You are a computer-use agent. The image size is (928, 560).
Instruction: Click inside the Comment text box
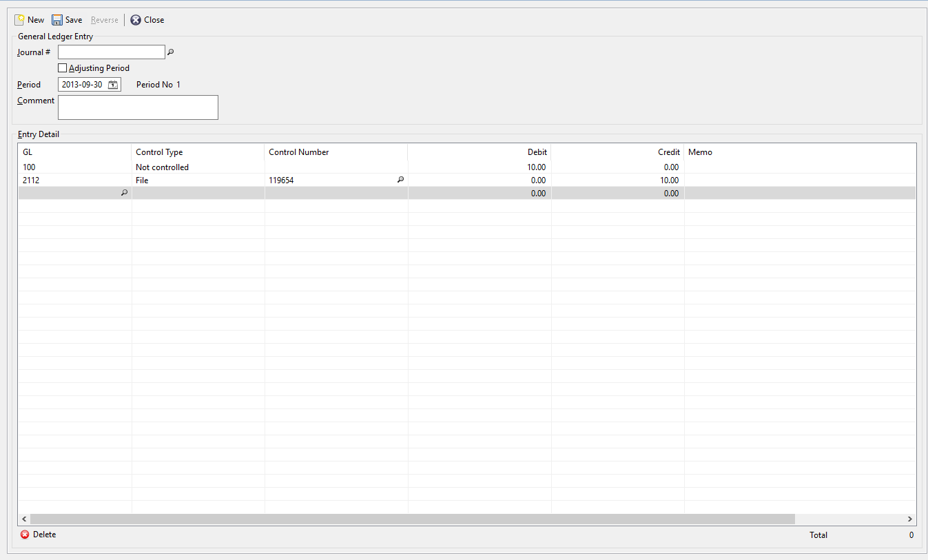tap(138, 107)
